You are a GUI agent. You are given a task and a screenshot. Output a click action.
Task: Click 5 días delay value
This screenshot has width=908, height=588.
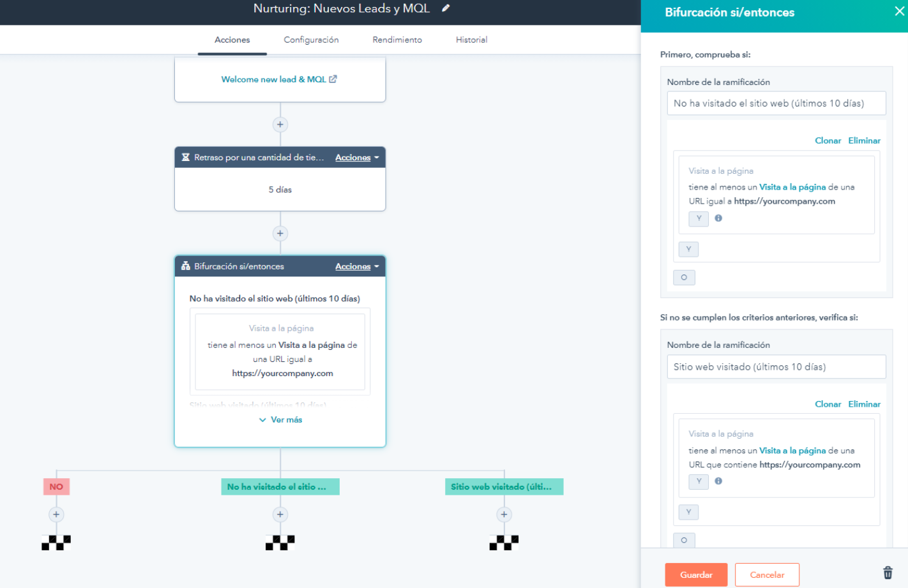tap(280, 190)
